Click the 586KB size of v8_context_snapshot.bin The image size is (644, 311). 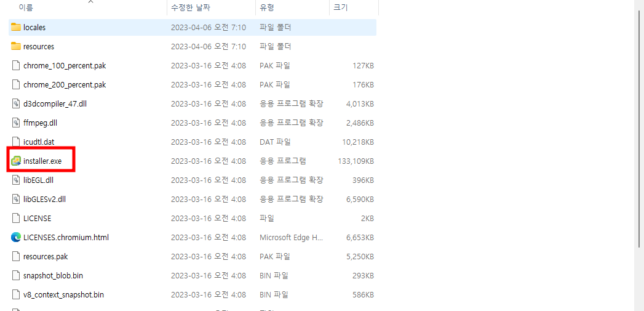tap(363, 294)
